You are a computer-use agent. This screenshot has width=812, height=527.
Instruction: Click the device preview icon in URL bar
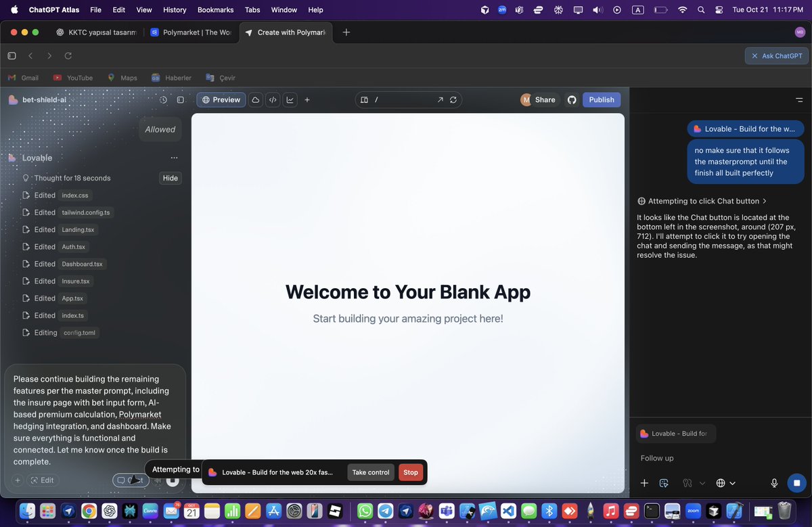pyautogui.click(x=364, y=99)
